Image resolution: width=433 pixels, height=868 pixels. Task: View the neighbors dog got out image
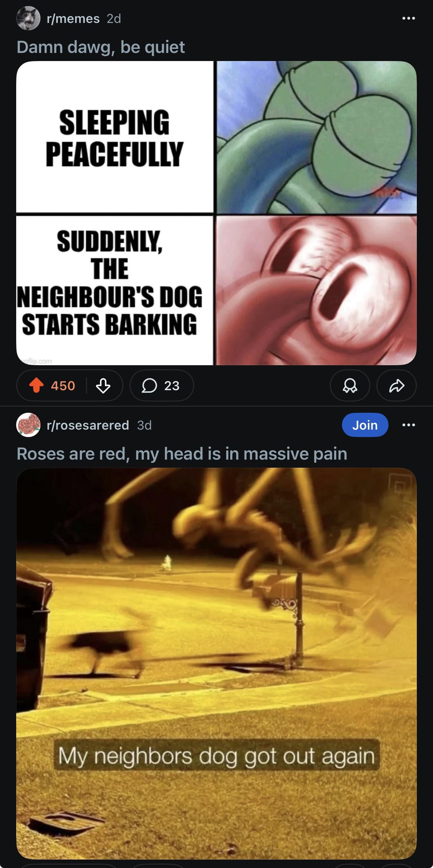[x=216, y=663]
